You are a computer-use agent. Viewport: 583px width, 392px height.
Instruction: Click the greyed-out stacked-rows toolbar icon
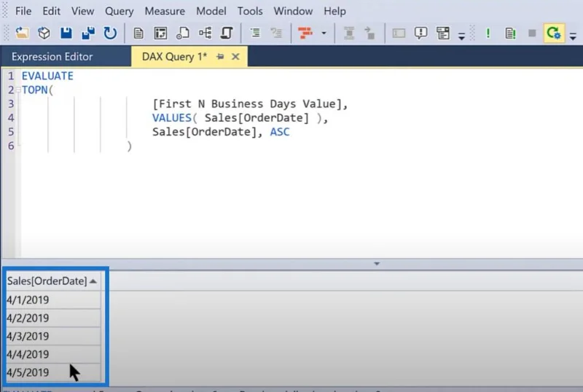click(349, 34)
